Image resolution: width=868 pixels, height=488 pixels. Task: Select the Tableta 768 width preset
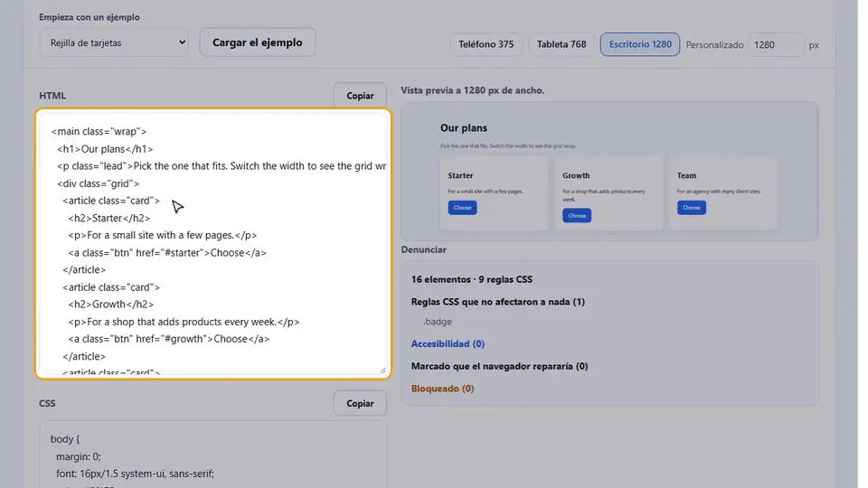pyautogui.click(x=561, y=44)
